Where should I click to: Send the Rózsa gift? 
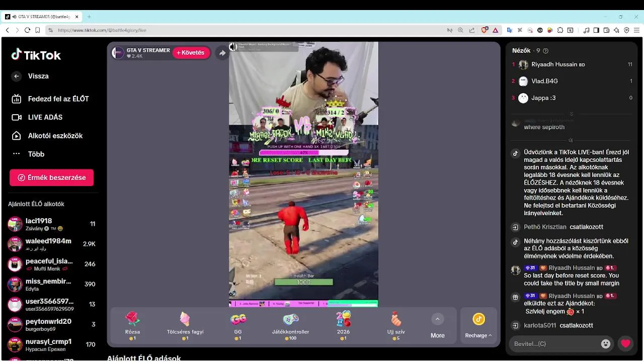pos(133,326)
